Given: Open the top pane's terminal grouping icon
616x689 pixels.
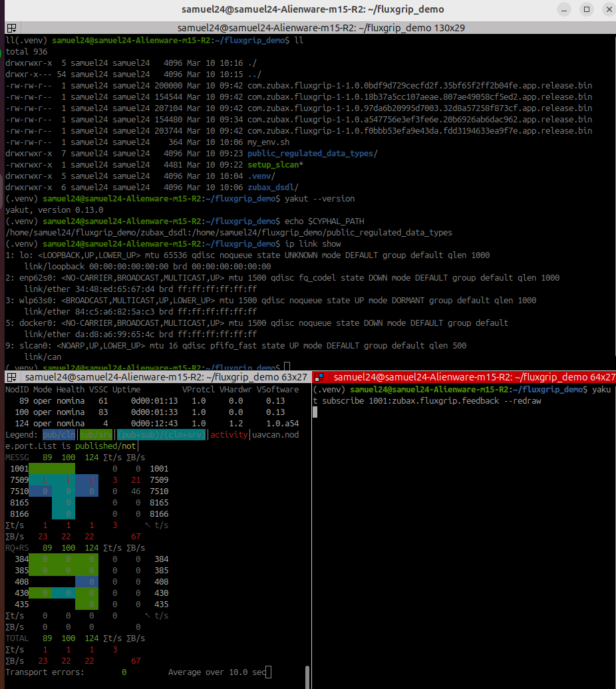Looking at the screenshot, I should [11, 28].
